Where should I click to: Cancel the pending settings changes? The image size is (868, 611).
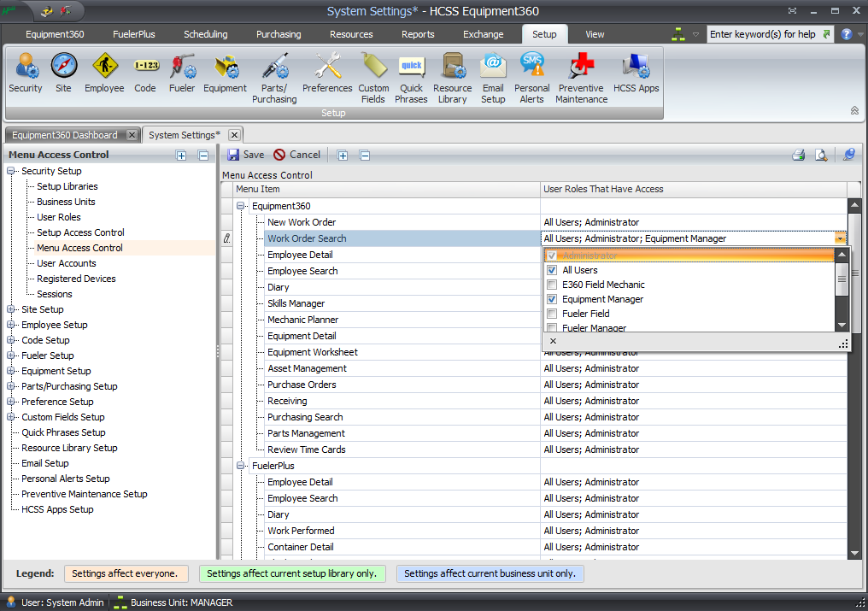coord(296,155)
